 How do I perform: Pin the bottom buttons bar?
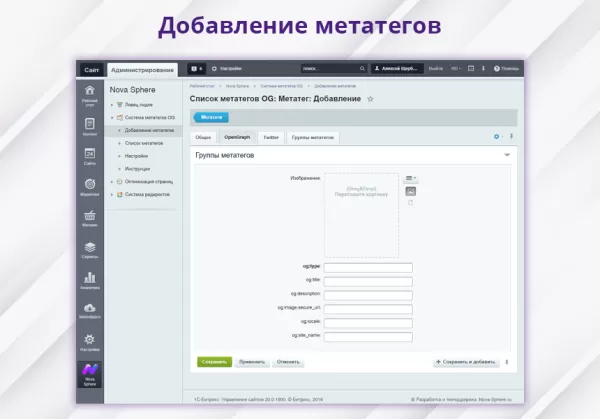tap(507, 362)
